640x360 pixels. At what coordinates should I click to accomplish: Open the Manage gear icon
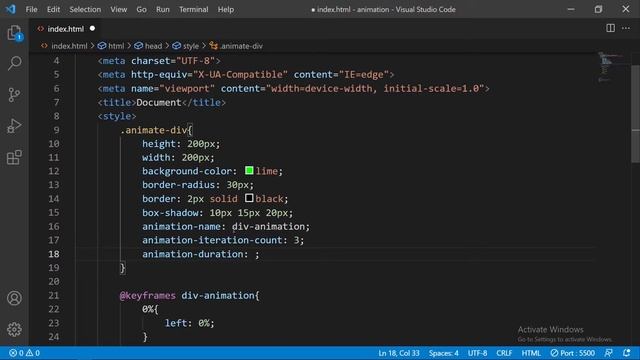(14, 329)
